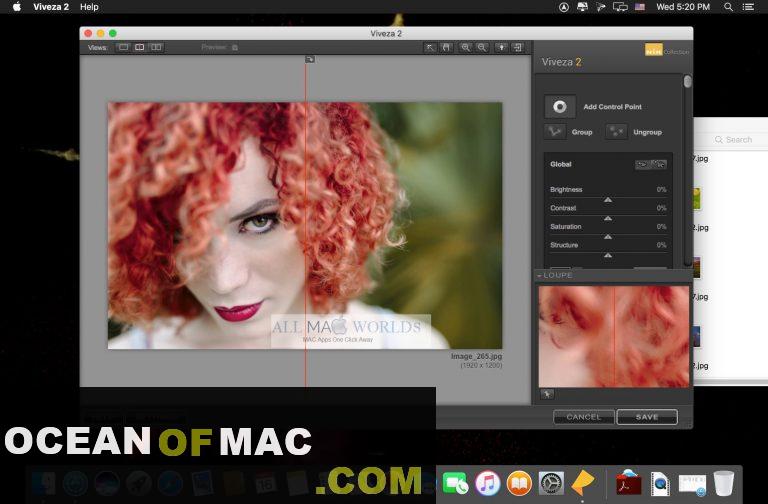The image size is (768, 504).
Task: Click the AirPlay display icon in menu bar
Action: [x=620, y=7]
